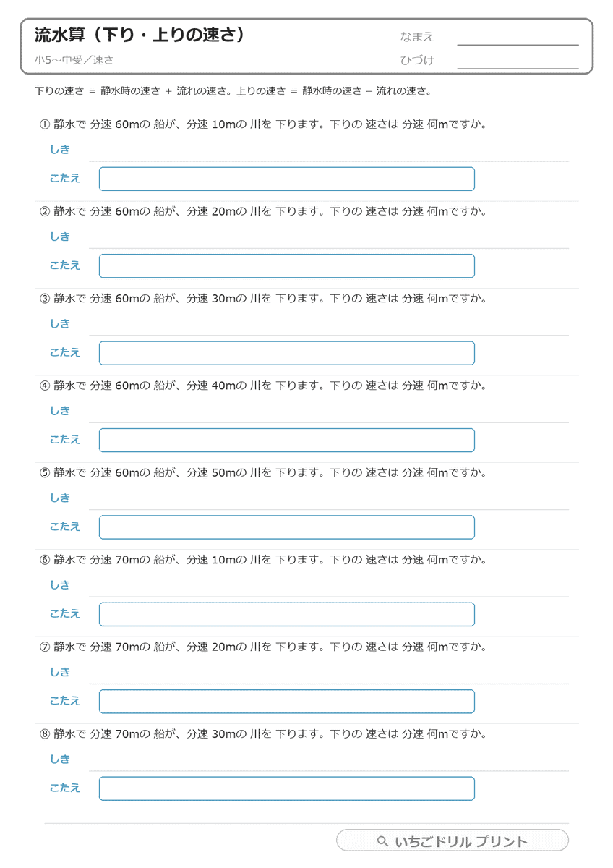
Task: Click the circled number ⑥ question text
Action: [263, 560]
